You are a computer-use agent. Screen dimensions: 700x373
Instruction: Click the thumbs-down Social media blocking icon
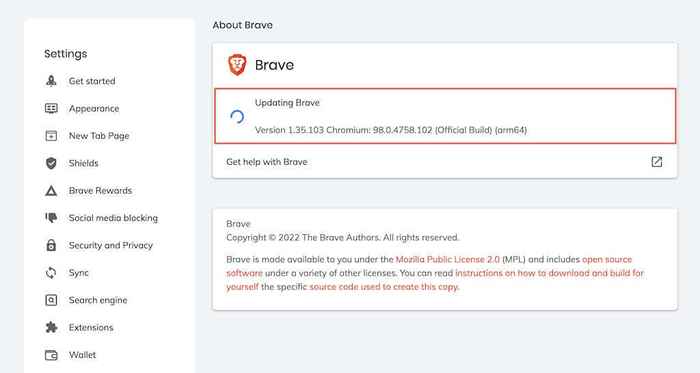coord(51,218)
